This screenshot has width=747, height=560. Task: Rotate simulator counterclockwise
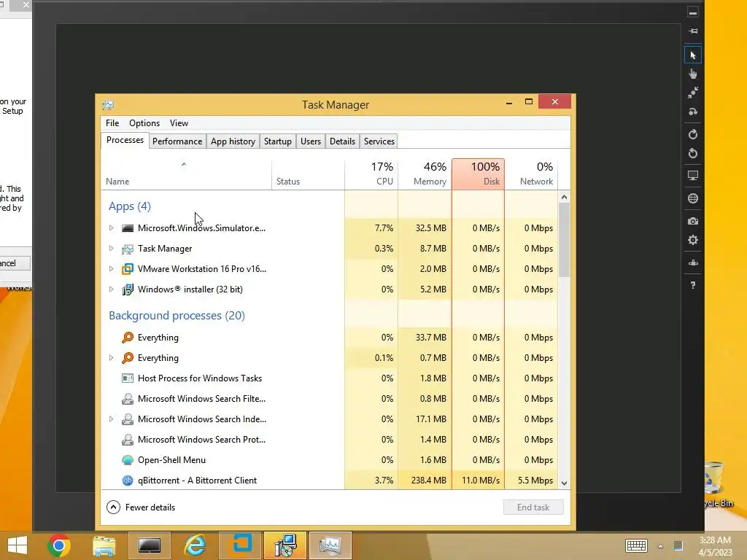[x=693, y=153]
